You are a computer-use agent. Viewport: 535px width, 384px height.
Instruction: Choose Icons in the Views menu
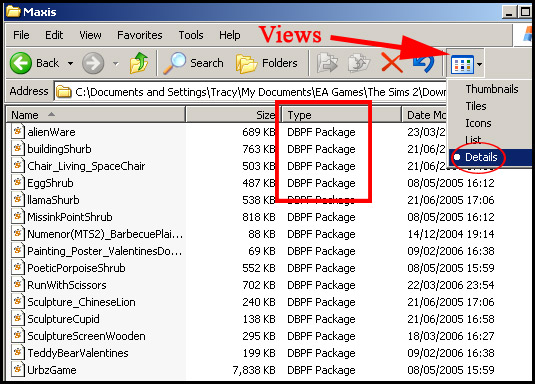click(478, 123)
